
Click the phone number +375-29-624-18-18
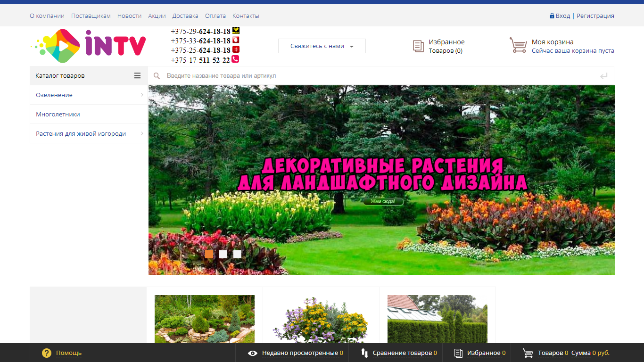click(x=200, y=31)
